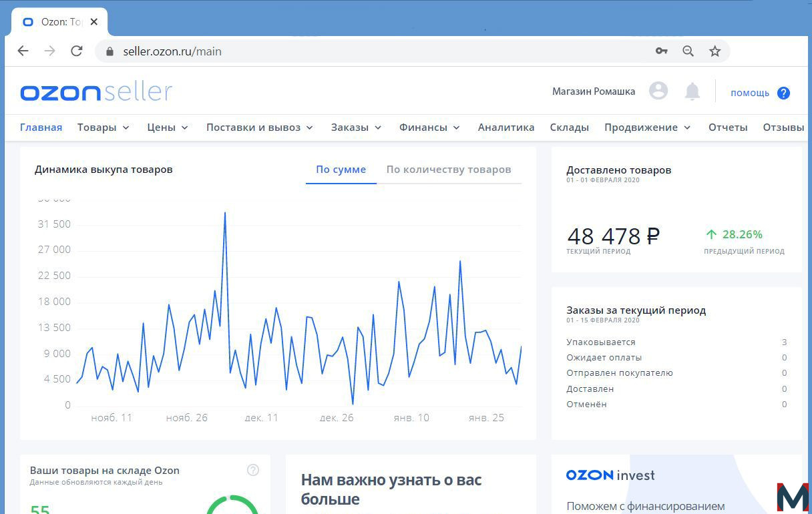Click the browser forward arrow

49,51
